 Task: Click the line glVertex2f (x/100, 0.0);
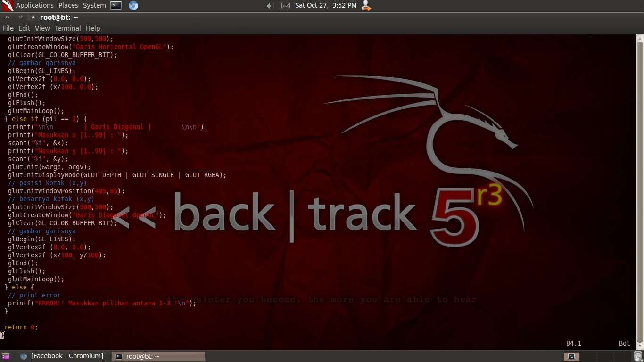click(x=53, y=87)
